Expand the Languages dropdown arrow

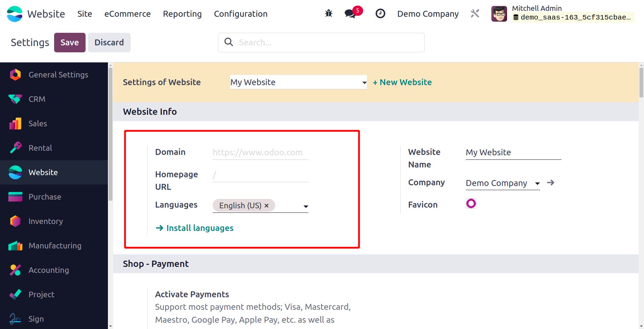click(x=306, y=207)
